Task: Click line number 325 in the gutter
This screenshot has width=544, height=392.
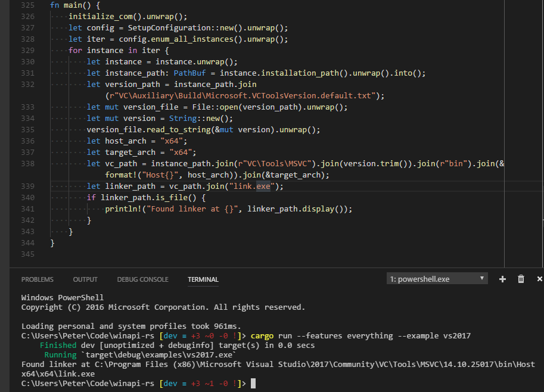Action: point(28,5)
